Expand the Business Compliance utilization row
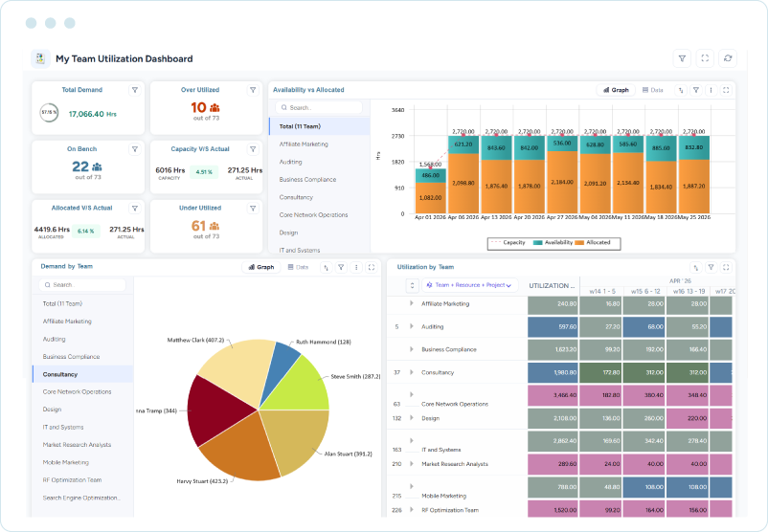 pos(412,349)
